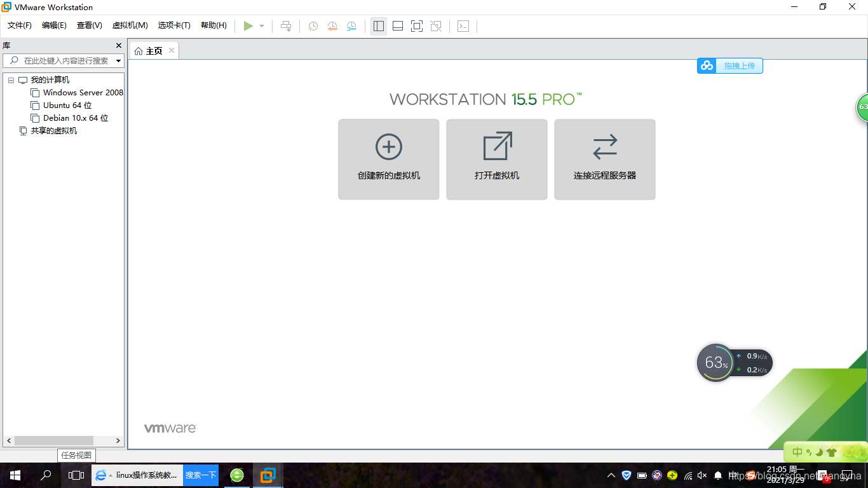Open the green 360 browser taskbar icon
868x488 pixels.
(237, 475)
